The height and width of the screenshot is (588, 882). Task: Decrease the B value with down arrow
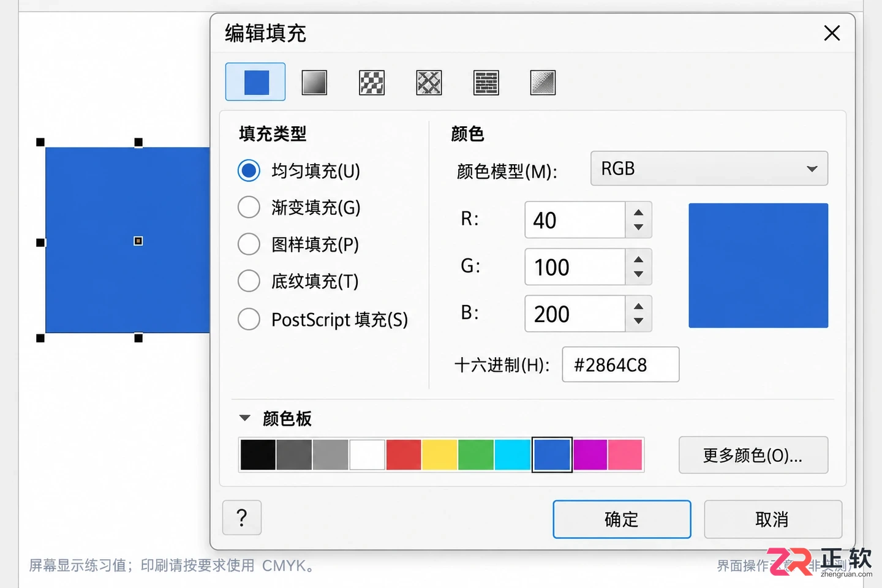click(x=639, y=322)
